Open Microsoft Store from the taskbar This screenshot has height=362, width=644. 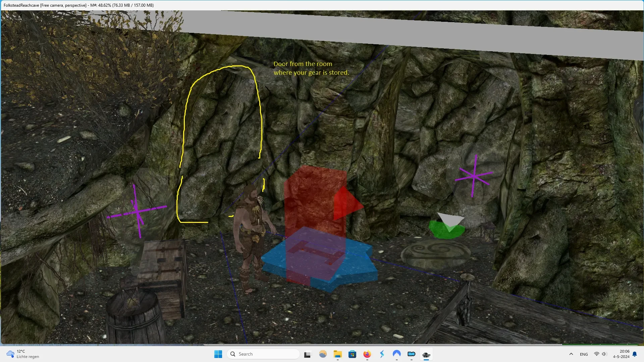(352, 354)
